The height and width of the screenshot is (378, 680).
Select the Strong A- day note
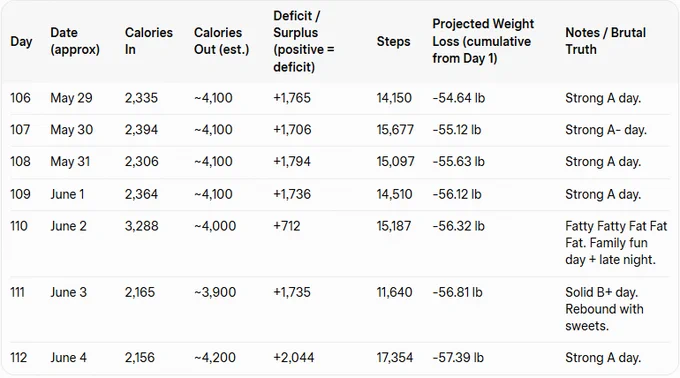[x=606, y=130]
